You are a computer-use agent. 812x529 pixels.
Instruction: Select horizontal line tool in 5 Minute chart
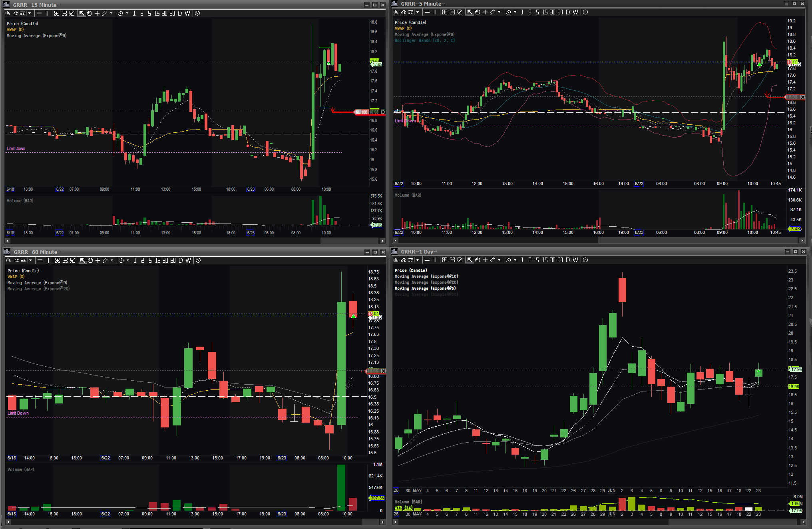427,12
